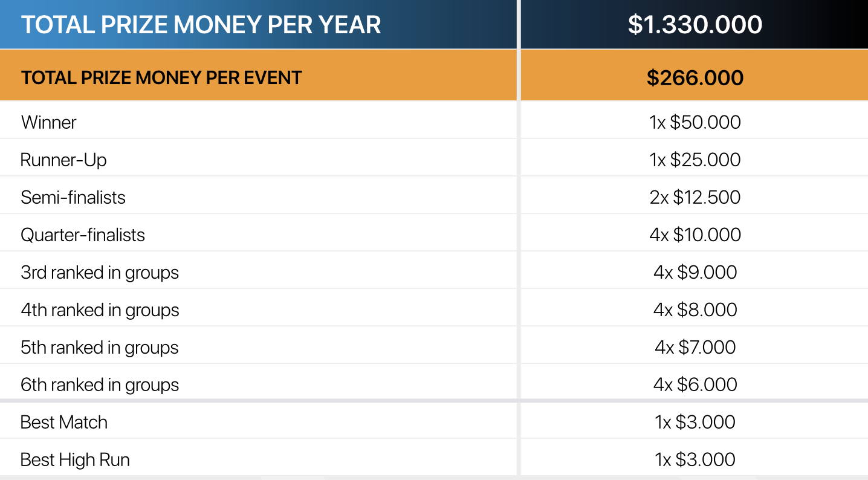
Task: Click the Best Match row label
Action: tap(64, 422)
